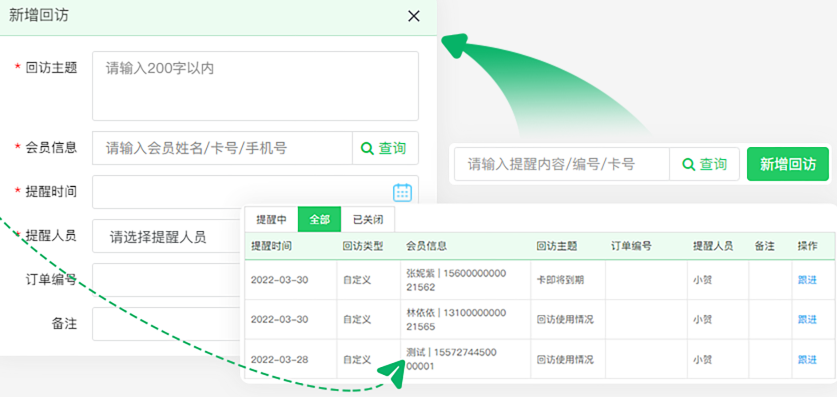
Task: Select the 全部 tab
Action: coord(319,219)
